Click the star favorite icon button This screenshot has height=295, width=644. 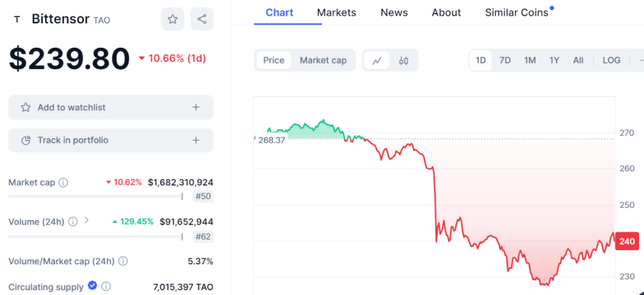coord(172,19)
